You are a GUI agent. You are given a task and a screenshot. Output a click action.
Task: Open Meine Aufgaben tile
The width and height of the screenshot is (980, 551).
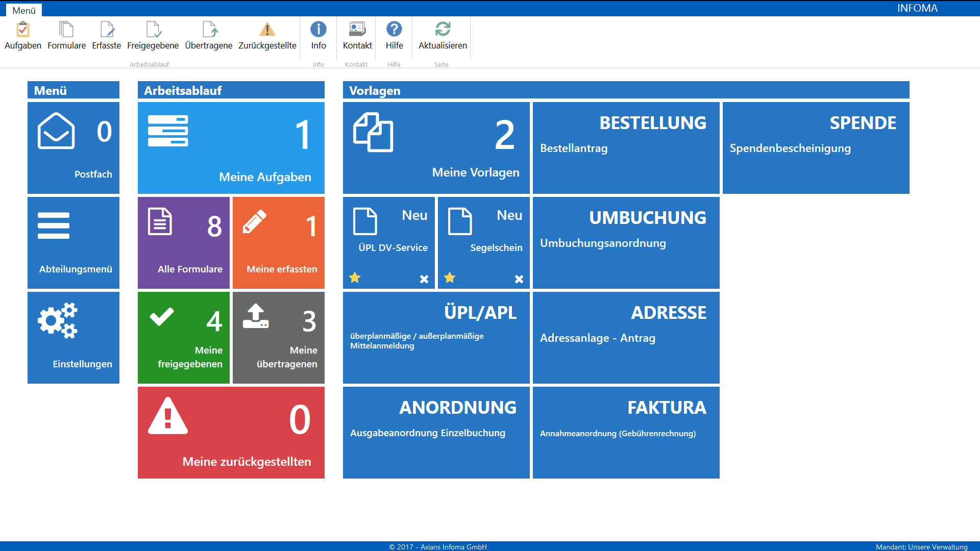tap(231, 148)
